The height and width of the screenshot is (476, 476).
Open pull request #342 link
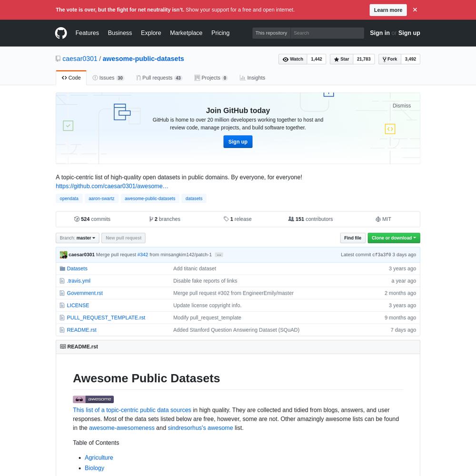143,255
